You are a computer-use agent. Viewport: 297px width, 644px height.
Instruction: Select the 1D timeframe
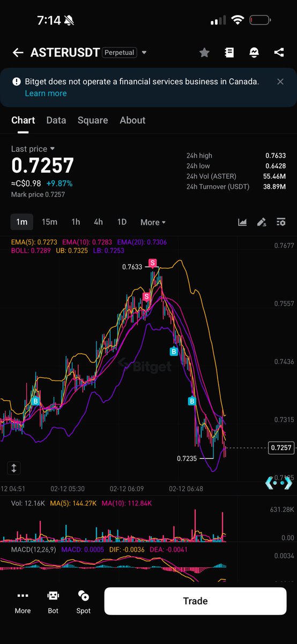[122, 222]
